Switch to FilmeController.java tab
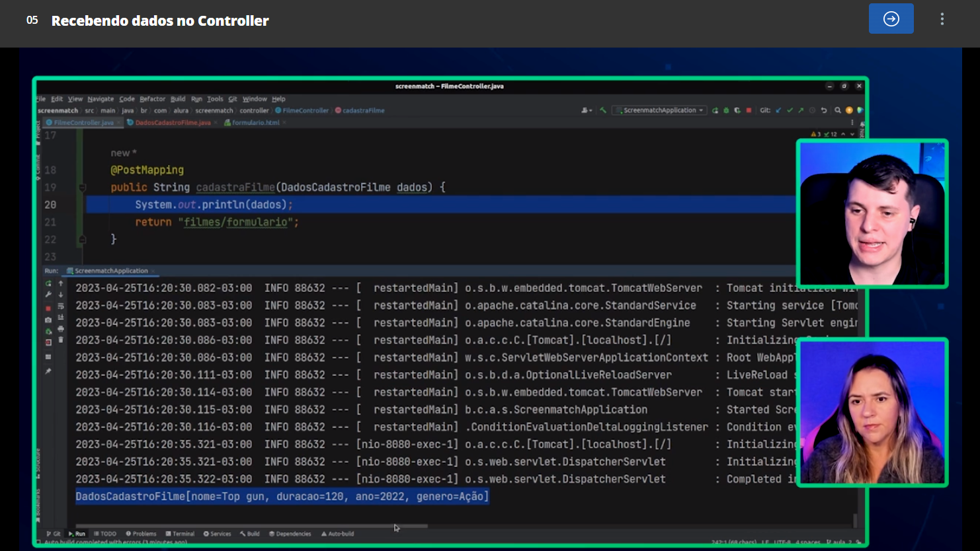Image resolution: width=980 pixels, height=551 pixels. 83,123
